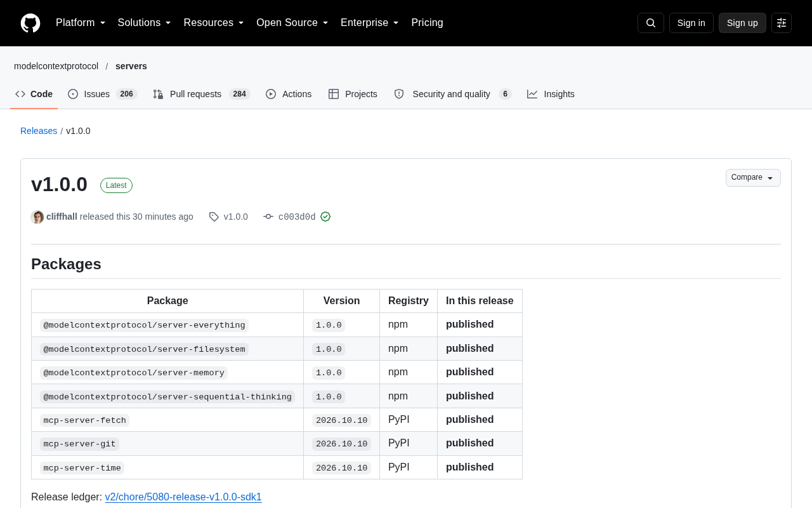This screenshot has width=812, height=508.
Task: Expand the Platform menu
Action: tap(81, 23)
